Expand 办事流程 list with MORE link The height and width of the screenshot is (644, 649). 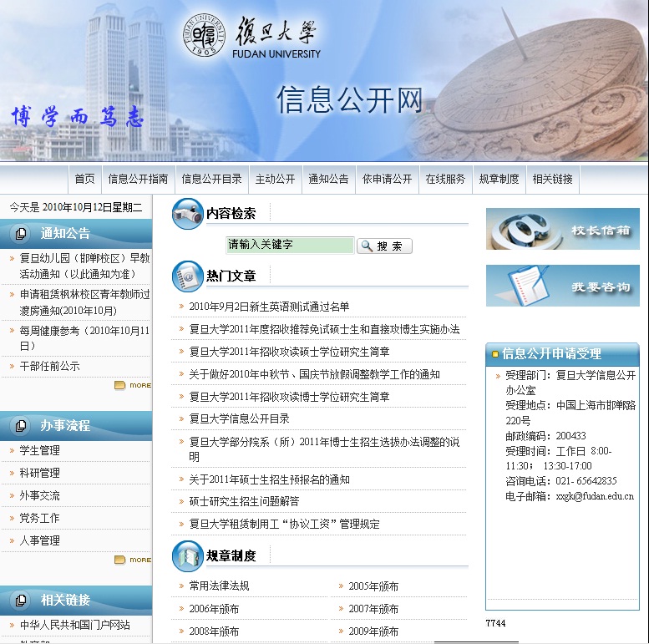(133, 560)
